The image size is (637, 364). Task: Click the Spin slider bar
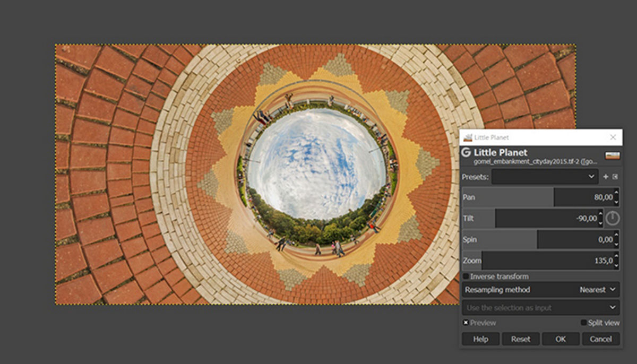point(536,239)
